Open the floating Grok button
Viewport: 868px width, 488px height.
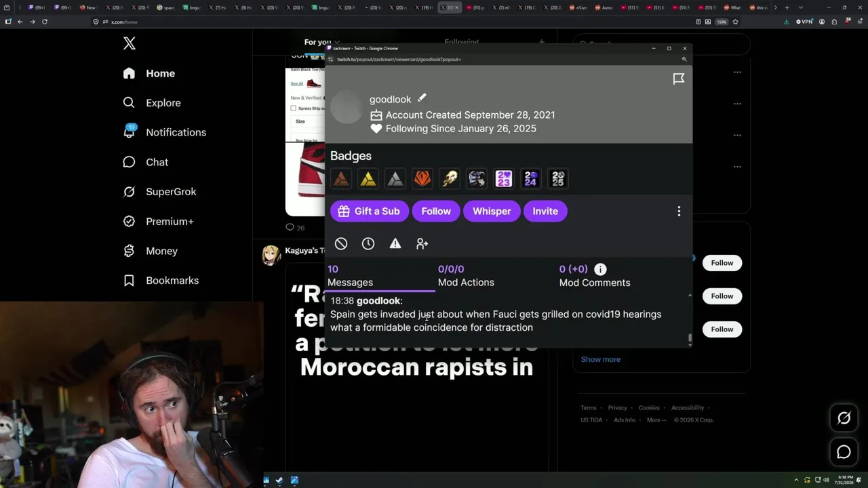(x=844, y=418)
